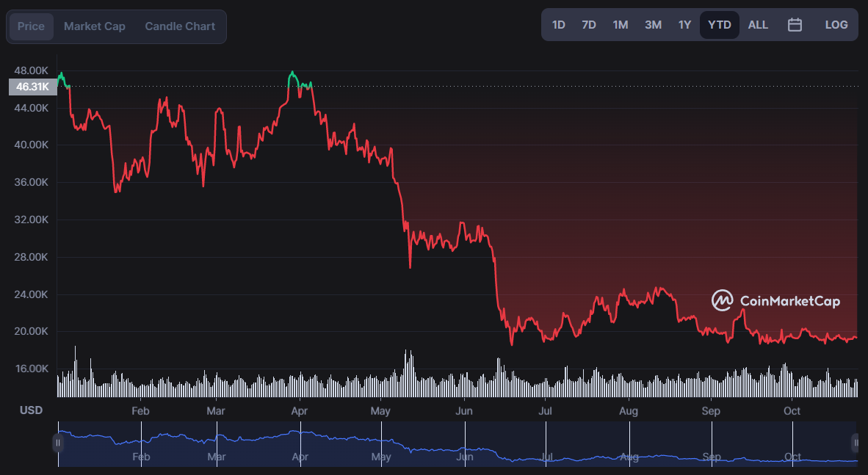The width and height of the screenshot is (868, 475).
Task: Select the 1D time range
Action: pos(559,25)
